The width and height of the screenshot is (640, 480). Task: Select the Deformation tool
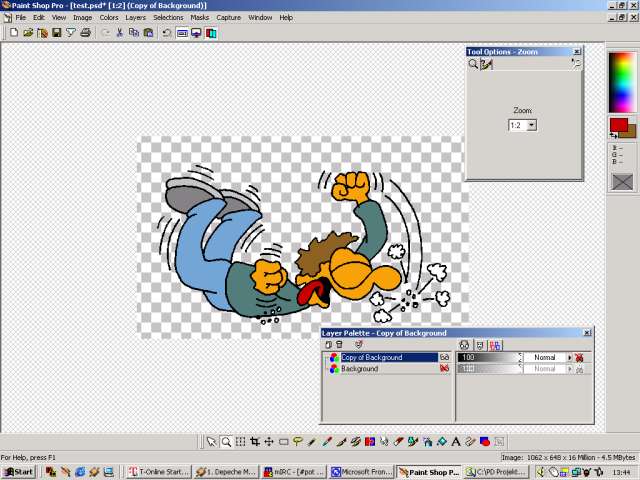[x=240, y=442]
